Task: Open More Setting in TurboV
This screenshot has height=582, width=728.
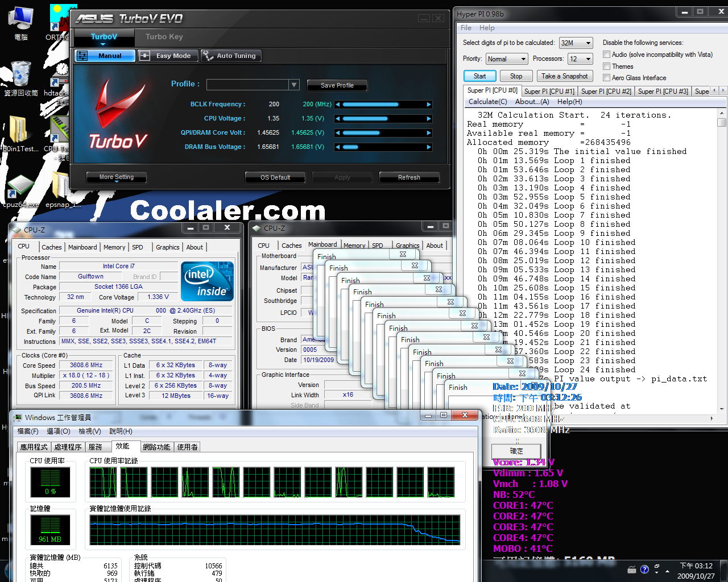Action: pos(116,177)
